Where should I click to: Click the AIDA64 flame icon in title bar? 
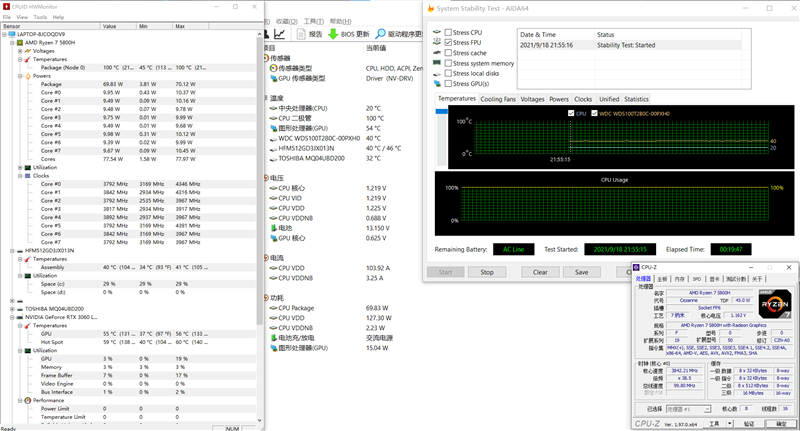click(431, 8)
